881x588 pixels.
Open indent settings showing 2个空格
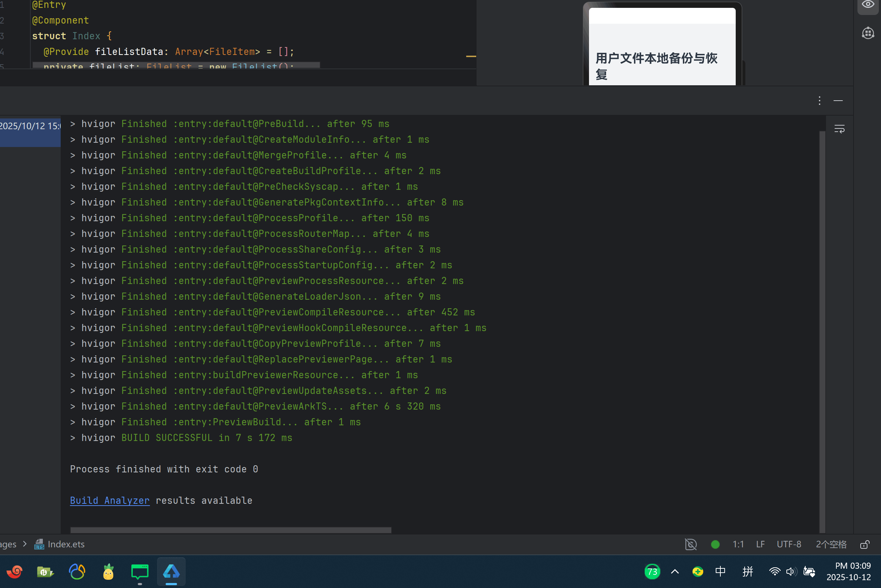831,544
